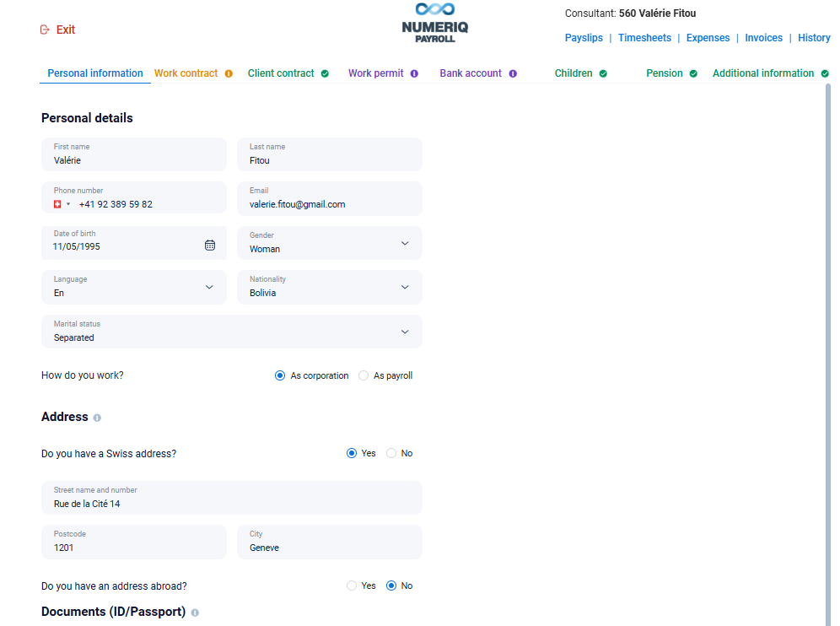Screen dimensions: 840x626
Task: Select the As payroll radio button
Action: point(363,375)
